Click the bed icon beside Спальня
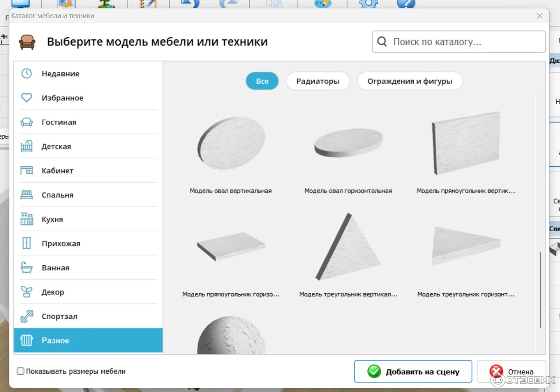Screen dimensions: 560x392 click(27, 195)
